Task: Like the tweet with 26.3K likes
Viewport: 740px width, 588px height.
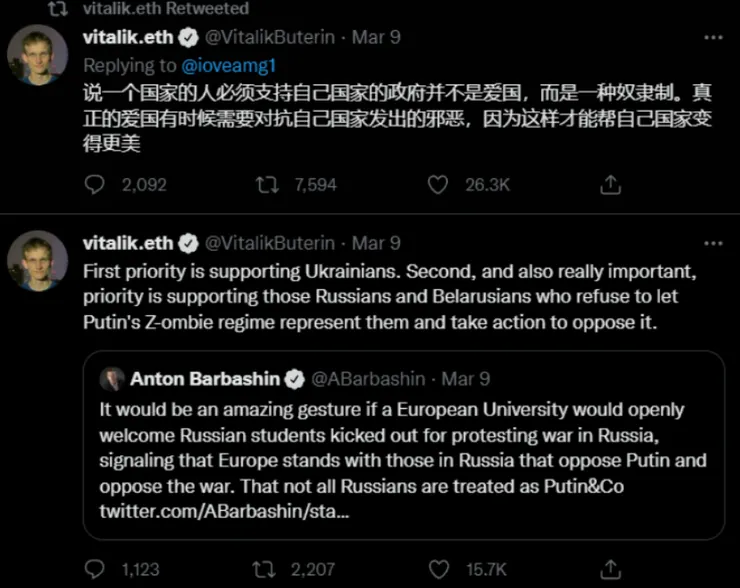Action: click(438, 184)
